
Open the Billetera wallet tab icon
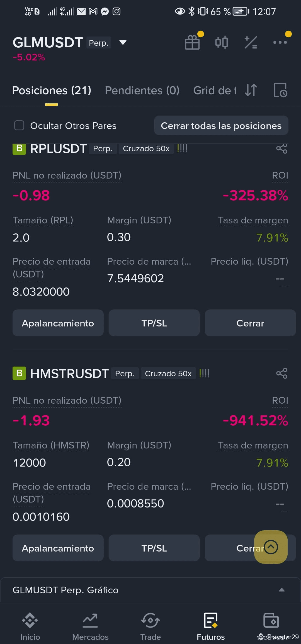click(271, 621)
